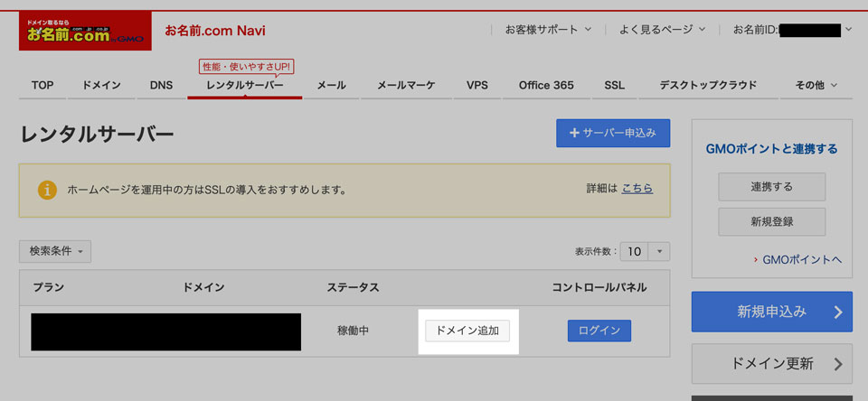
Task: Click the ドメイン追加 button
Action: (x=467, y=331)
